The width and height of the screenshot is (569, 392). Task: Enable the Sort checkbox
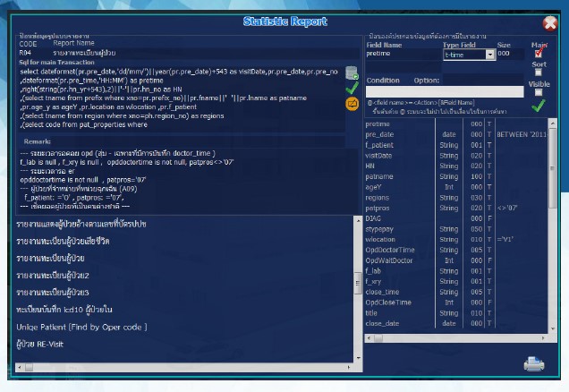538,72
